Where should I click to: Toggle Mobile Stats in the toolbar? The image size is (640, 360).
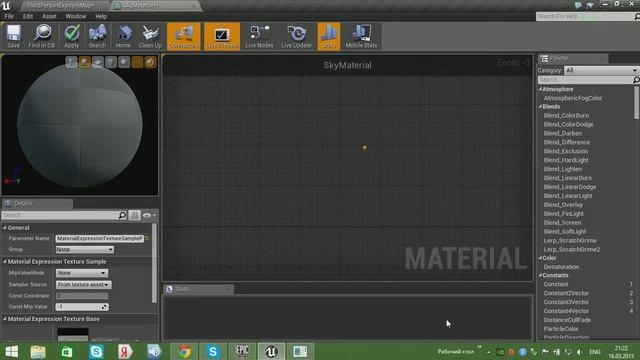point(361,36)
